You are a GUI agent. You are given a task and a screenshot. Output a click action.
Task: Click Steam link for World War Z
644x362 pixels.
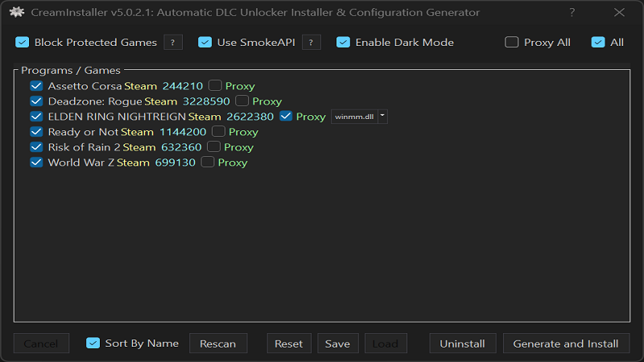(x=133, y=162)
